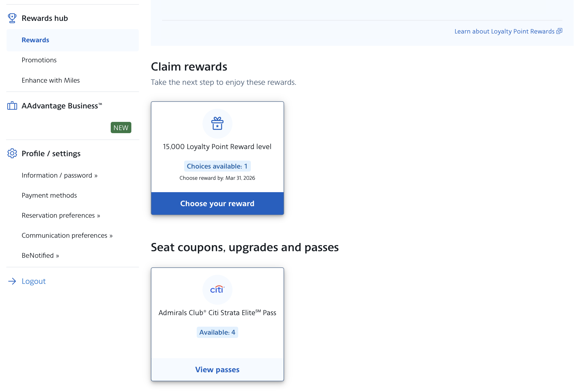Open Payment methods
The height and width of the screenshot is (392, 577).
point(49,195)
